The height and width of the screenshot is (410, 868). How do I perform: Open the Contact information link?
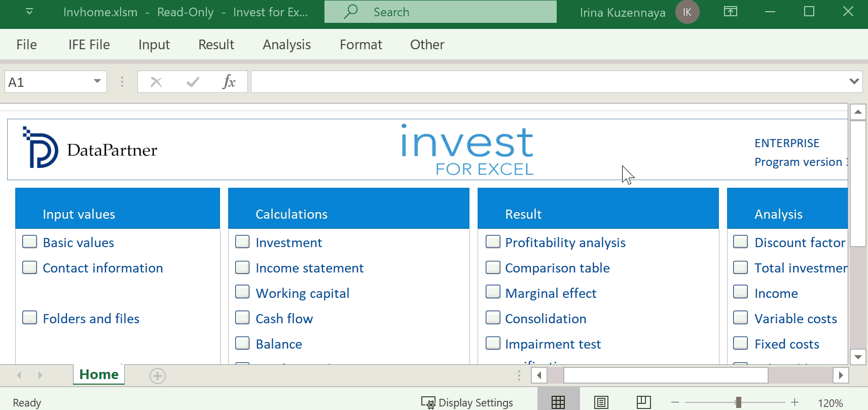coord(103,268)
